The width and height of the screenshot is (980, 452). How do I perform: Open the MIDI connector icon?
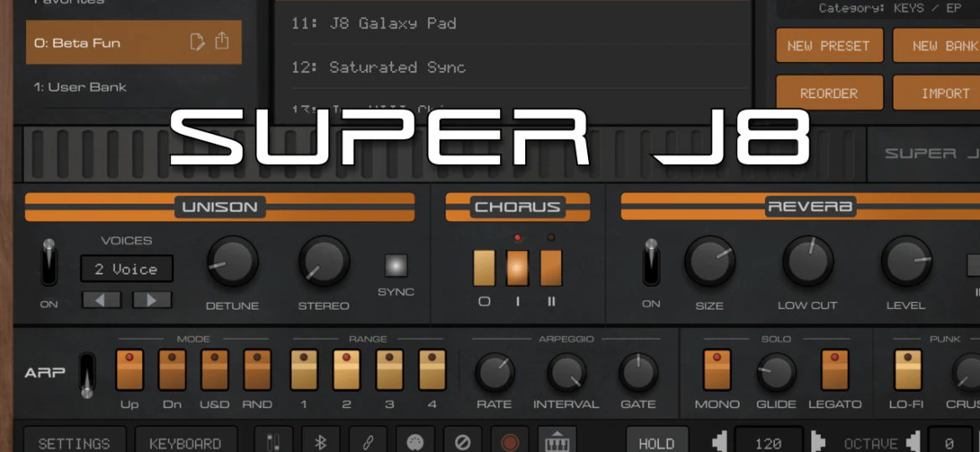click(415, 442)
